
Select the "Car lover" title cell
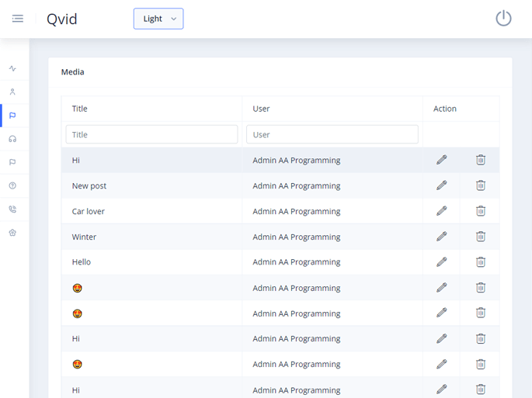89,211
